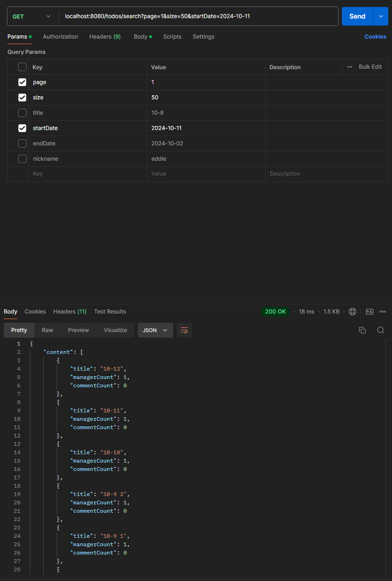This screenshot has width=392, height=581.
Task: Click the Bulk Edit button
Action: (x=370, y=67)
